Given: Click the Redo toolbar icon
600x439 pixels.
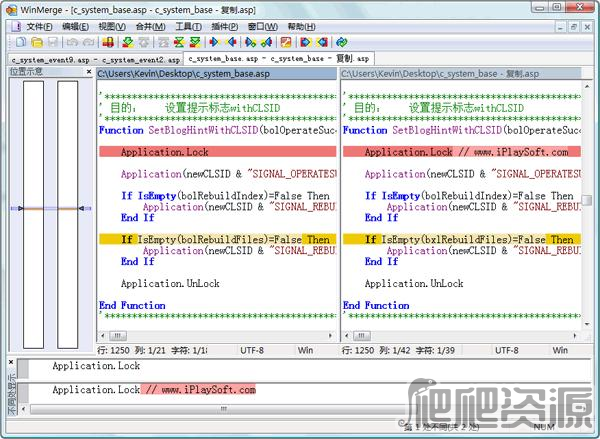Looking at the screenshot, I should 88,42.
